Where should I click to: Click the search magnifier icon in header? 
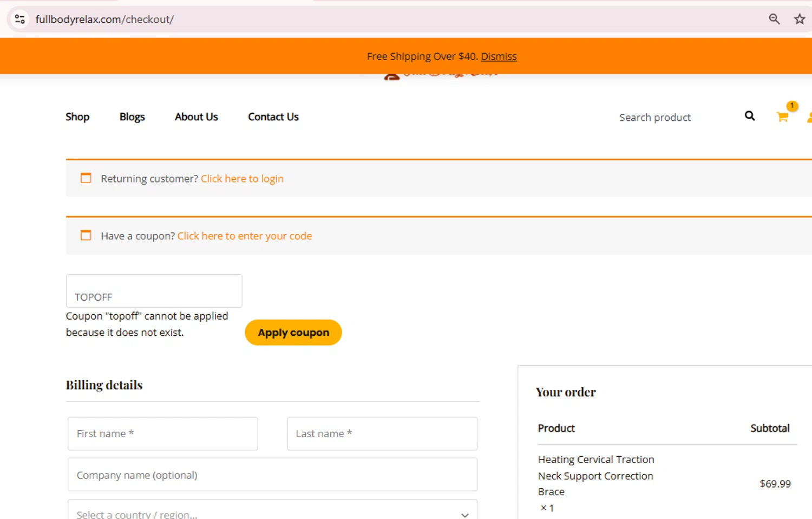pos(750,116)
